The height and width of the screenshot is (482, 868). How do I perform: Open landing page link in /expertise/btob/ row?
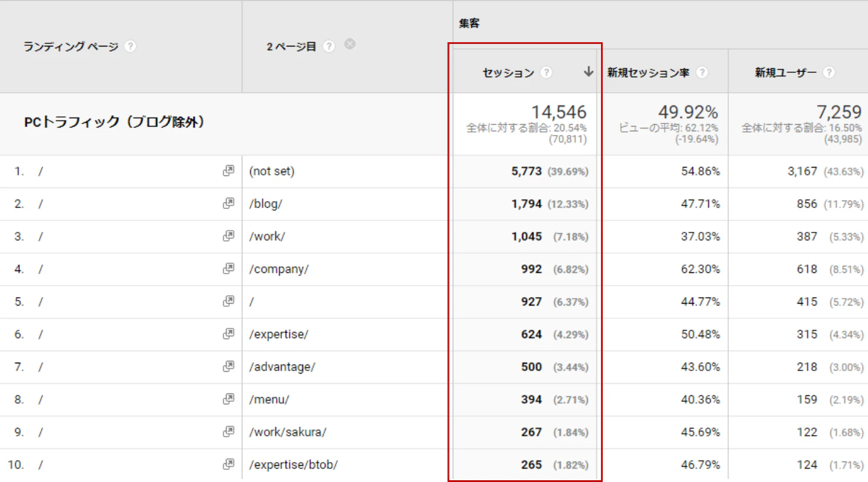click(228, 464)
